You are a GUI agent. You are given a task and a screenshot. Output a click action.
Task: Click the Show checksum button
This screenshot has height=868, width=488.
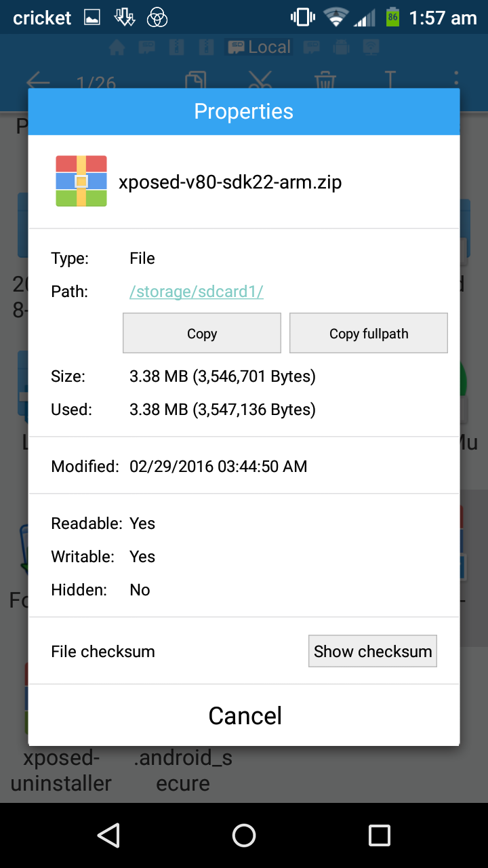point(373,651)
